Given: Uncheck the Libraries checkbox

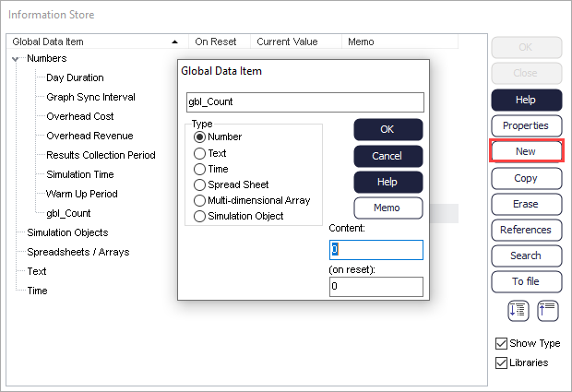Looking at the screenshot, I should coord(500,362).
